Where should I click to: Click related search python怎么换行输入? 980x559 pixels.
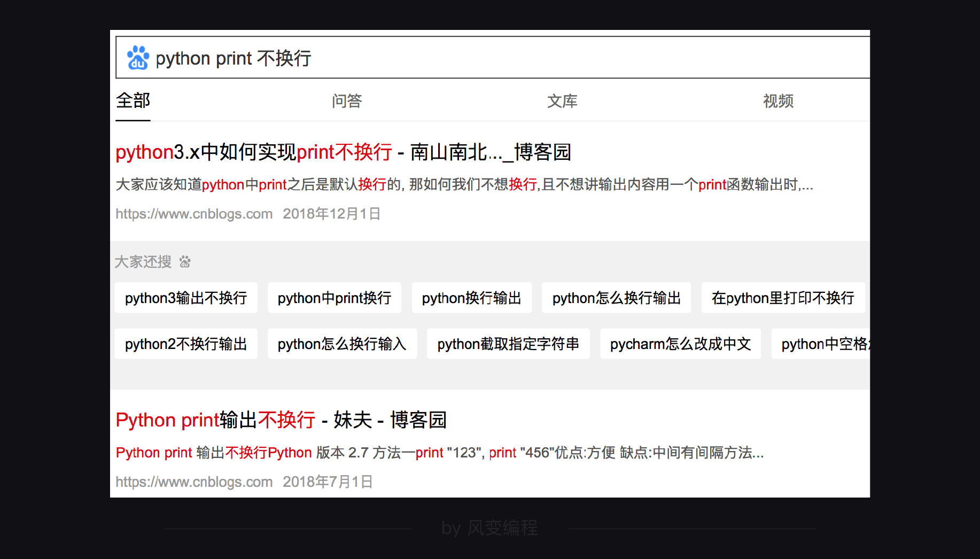point(342,344)
